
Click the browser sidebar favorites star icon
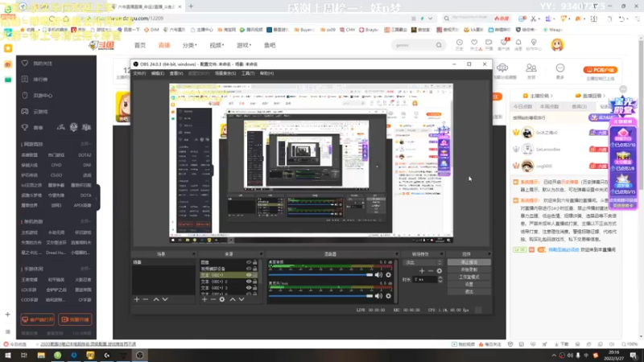pos(8,48)
